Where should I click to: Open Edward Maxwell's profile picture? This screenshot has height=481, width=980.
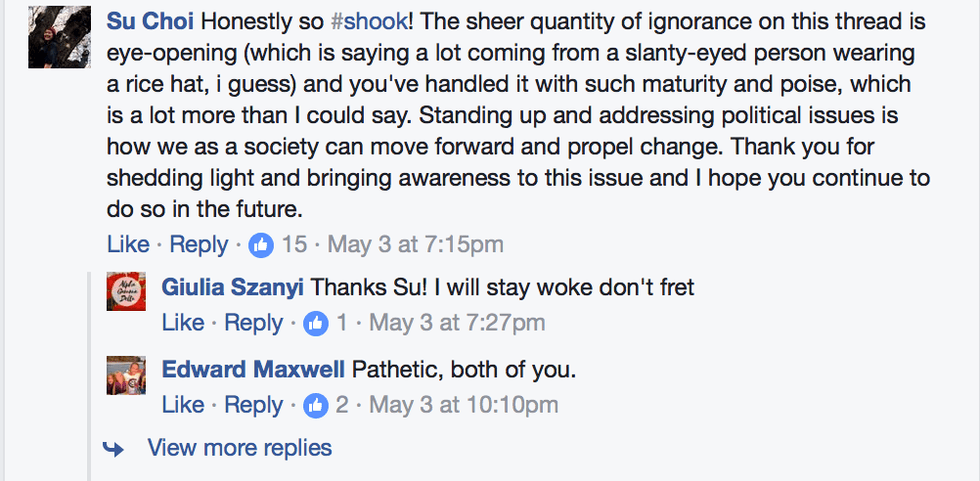coord(127,375)
